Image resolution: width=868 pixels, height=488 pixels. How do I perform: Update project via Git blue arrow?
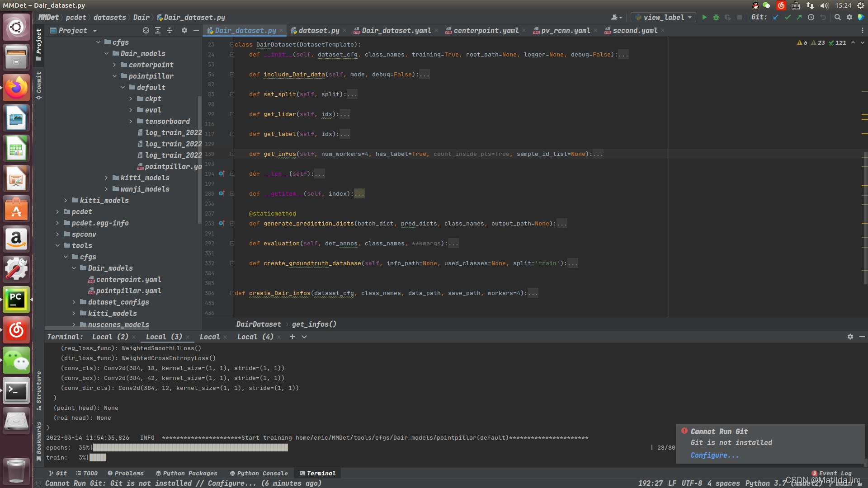pos(776,17)
